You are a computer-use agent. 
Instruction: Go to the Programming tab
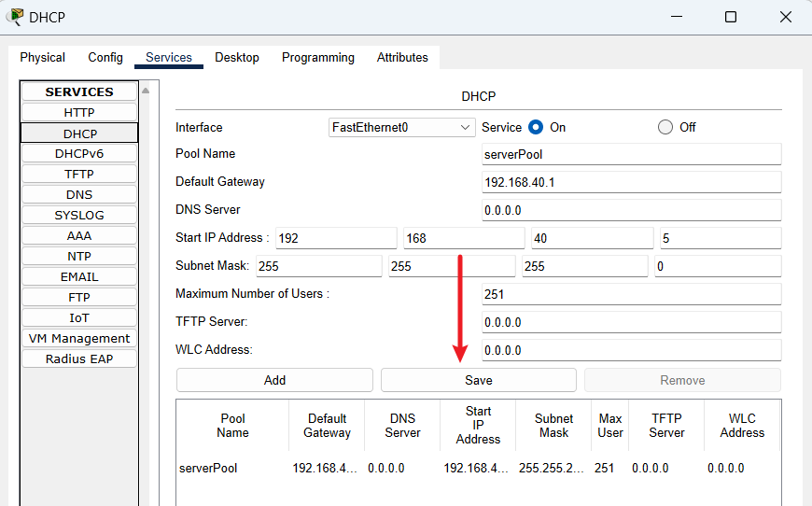coord(318,58)
